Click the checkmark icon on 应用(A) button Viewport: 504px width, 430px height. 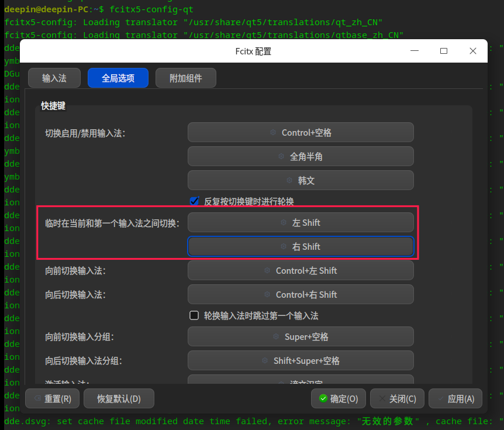(x=441, y=398)
